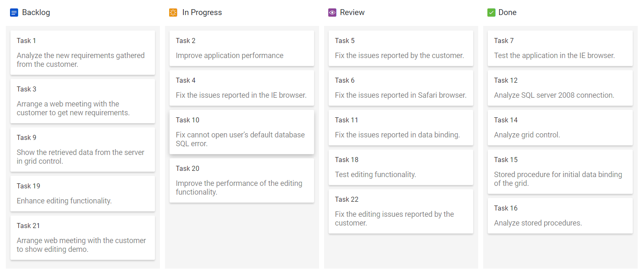This screenshot has height=274, width=644.
Task: Select Task 7 IE browser test card
Action: tap(560, 48)
